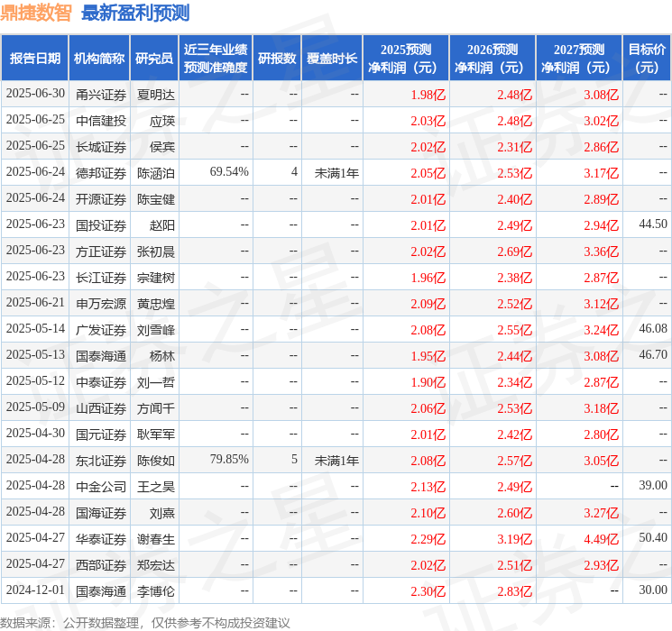Select 申万宏源 institution cell
Screen dimensions: 672x631
click(101, 304)
